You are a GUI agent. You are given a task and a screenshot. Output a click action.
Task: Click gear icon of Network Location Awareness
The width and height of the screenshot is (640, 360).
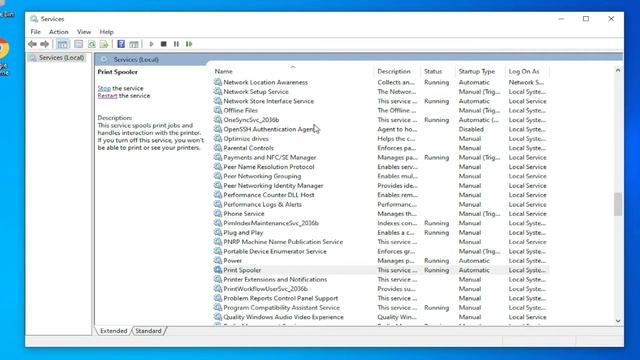218,82
